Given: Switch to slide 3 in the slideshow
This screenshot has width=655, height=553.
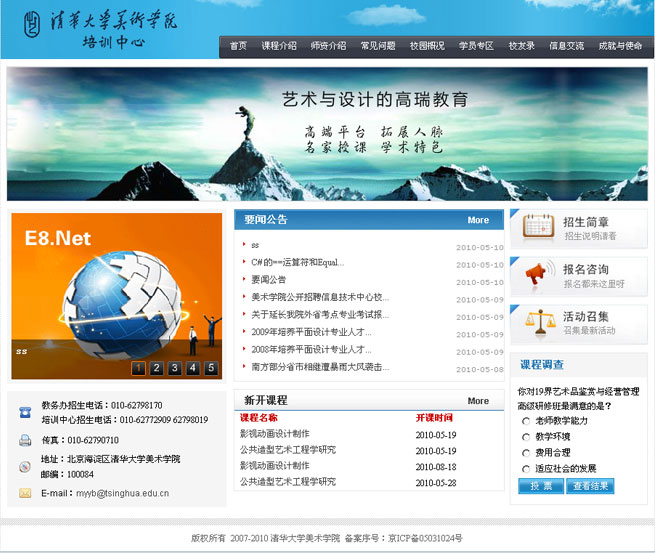Looking at the screenshot, I should (175, 368).
